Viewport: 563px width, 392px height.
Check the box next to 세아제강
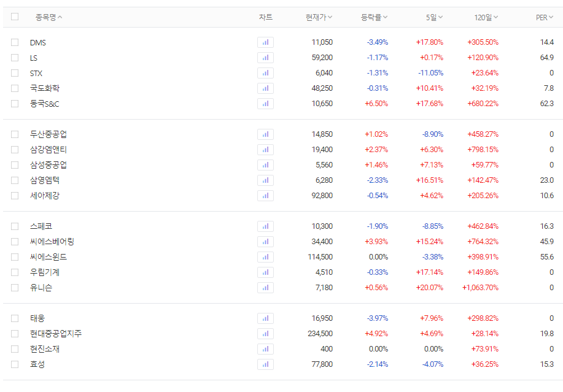point(15,196)
